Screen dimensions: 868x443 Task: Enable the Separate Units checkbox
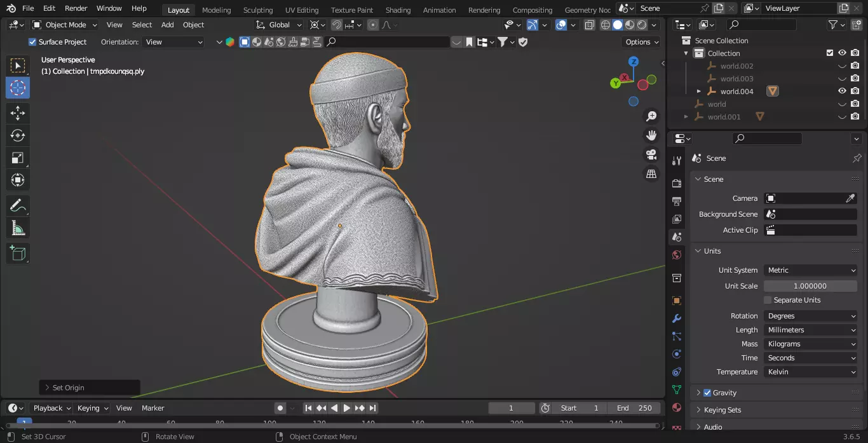point(768,300)
